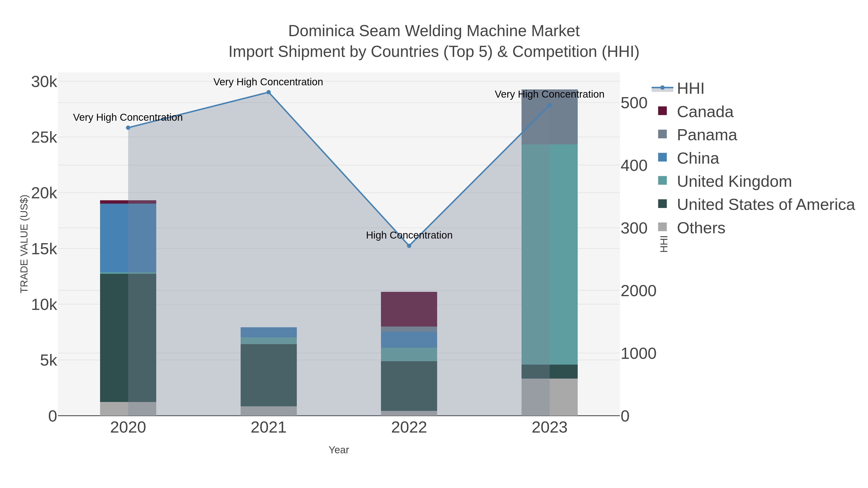Click the chart title 'Dominica Seam Welding Machine Market'
868x488 pixels.
434,31
